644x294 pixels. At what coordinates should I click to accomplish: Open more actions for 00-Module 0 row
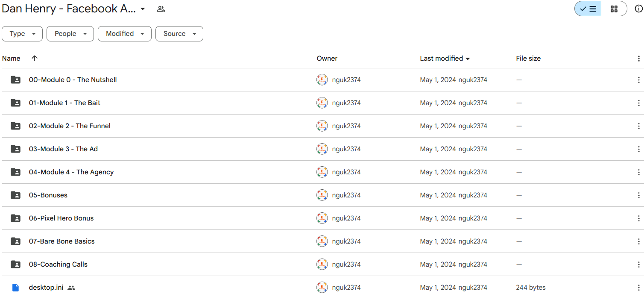click(x=639, y=80)
